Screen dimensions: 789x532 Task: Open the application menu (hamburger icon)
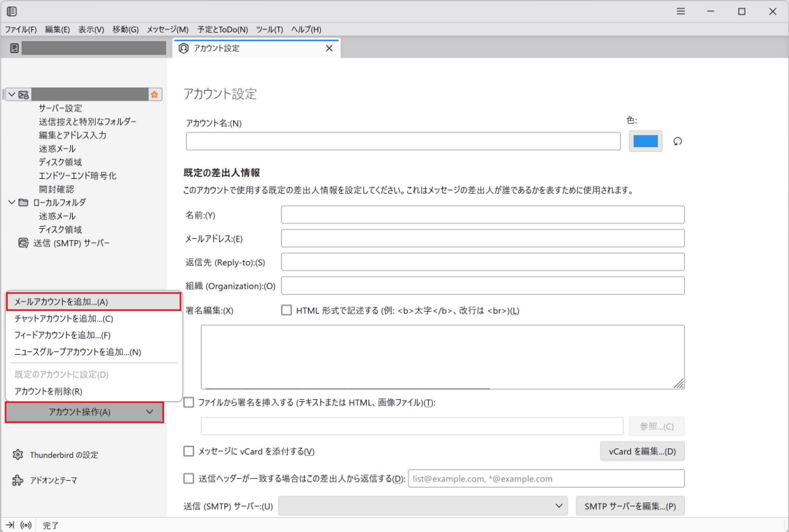pos(681,11)
